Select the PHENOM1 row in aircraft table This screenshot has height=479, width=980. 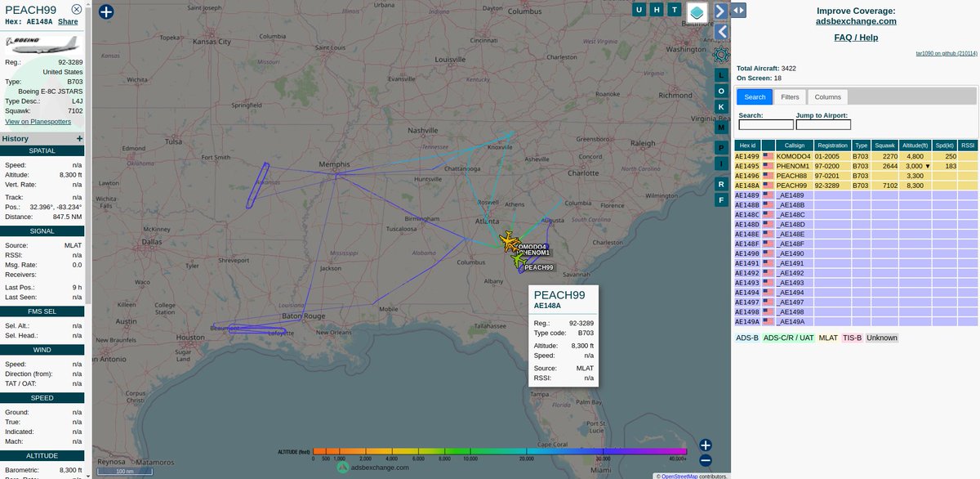pyautogui.click(x=856, y=166)
